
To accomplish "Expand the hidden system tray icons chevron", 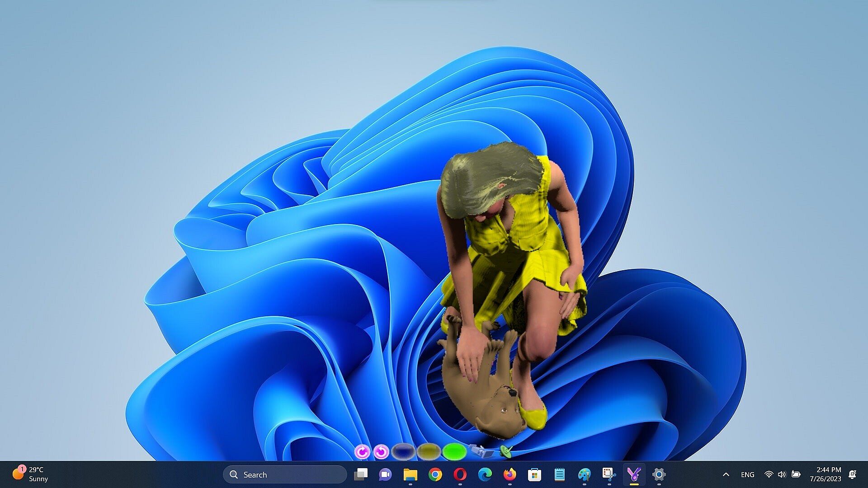I will (x=726, y=474).
